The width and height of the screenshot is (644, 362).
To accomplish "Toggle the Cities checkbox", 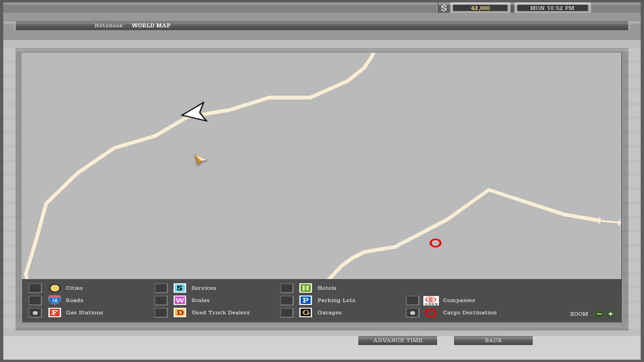I will [35, 288].
